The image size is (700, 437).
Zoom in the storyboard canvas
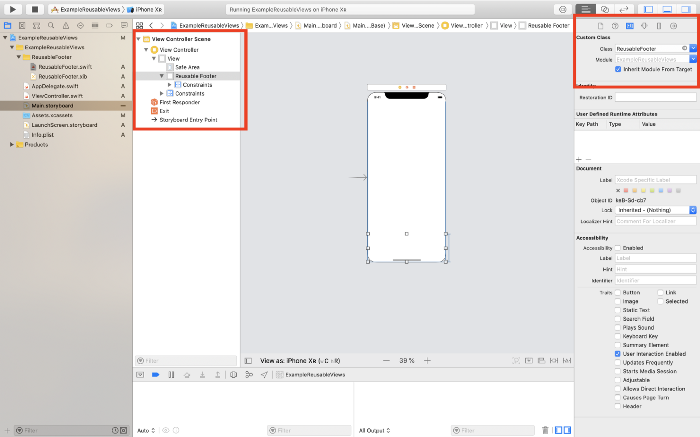coord(427,361)
